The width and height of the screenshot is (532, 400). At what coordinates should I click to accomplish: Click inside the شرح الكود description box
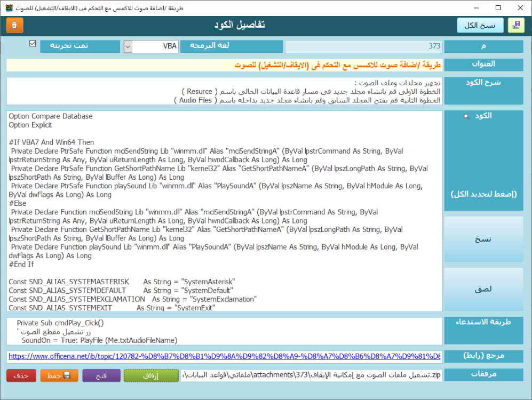(224, 91)
